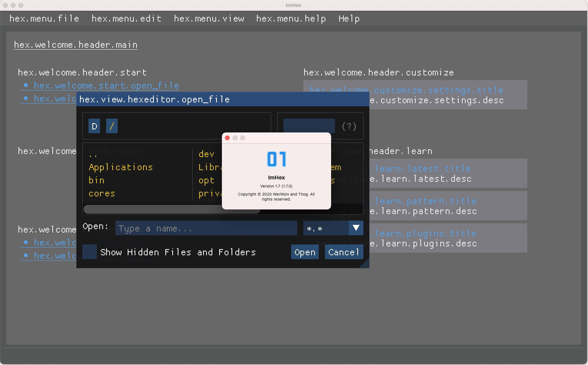588x365 pixels.
Task: Open the Help menu in the menu bar
Action: pos(349,18)
